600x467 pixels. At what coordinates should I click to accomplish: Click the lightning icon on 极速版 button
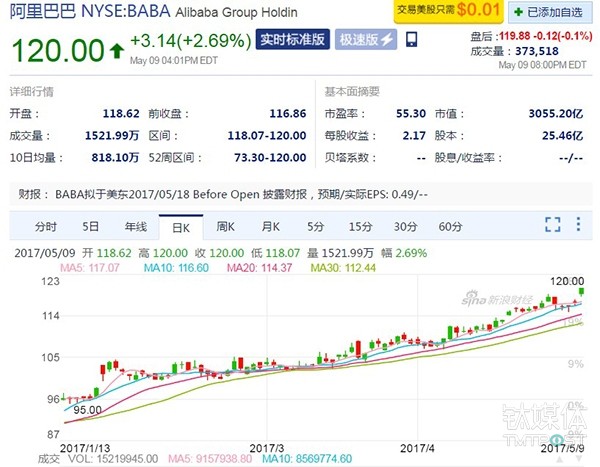(387, 41)
